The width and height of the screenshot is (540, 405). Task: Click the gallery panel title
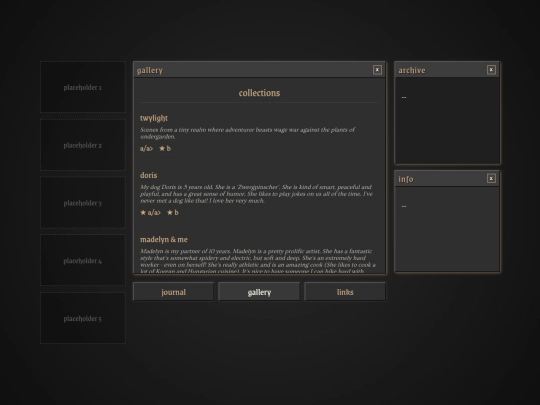point(149,70)
